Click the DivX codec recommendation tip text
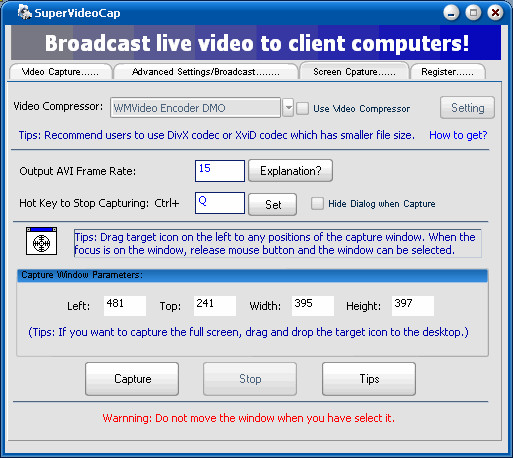This screenshot has width=513, height=458. (217, 135)
